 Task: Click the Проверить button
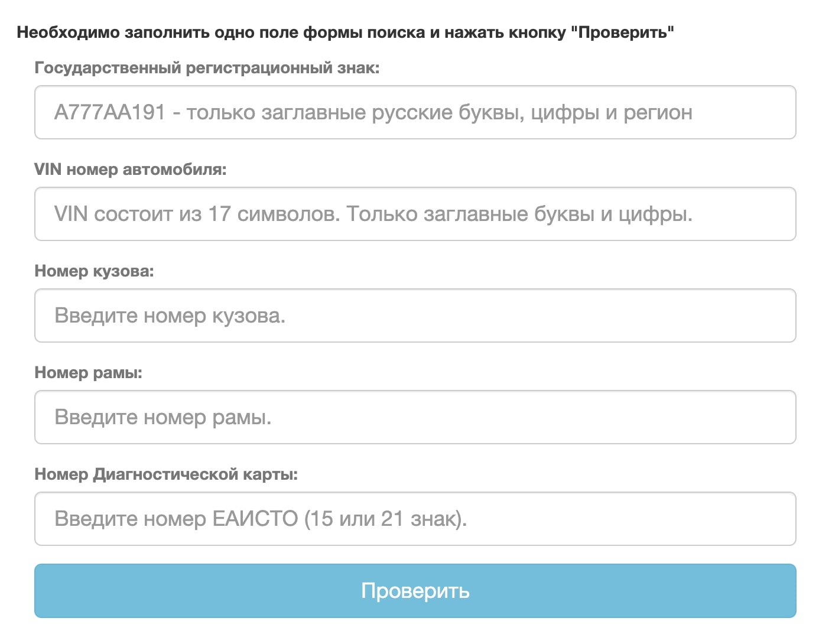point(415,590)
